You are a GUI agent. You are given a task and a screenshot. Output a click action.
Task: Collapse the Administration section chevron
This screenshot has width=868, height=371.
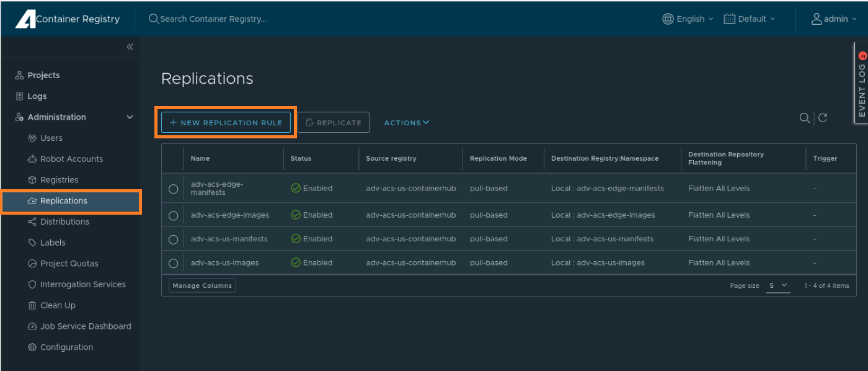point(130,117)
